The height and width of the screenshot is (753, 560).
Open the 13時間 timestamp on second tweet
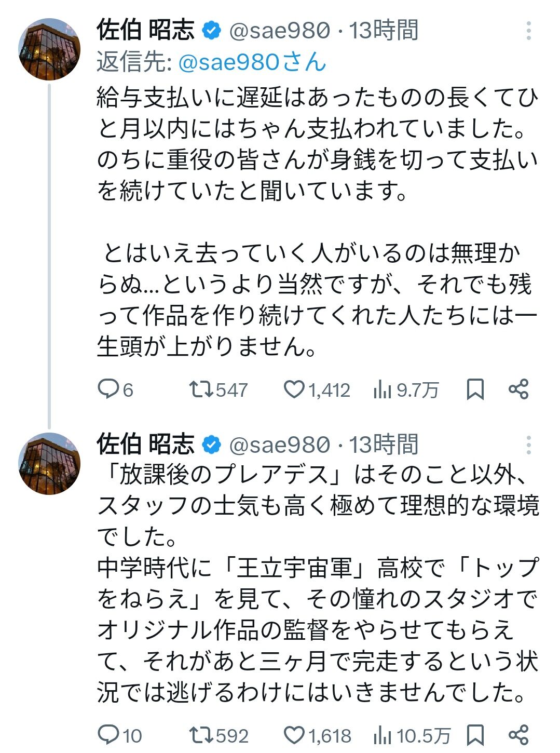pyautogui.click(x=384, y=445)
